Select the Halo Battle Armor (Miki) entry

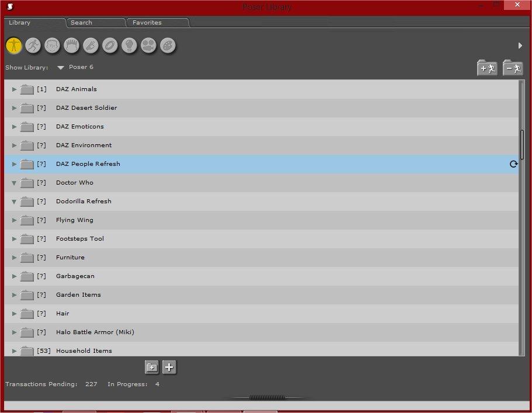tap(261, 332)
